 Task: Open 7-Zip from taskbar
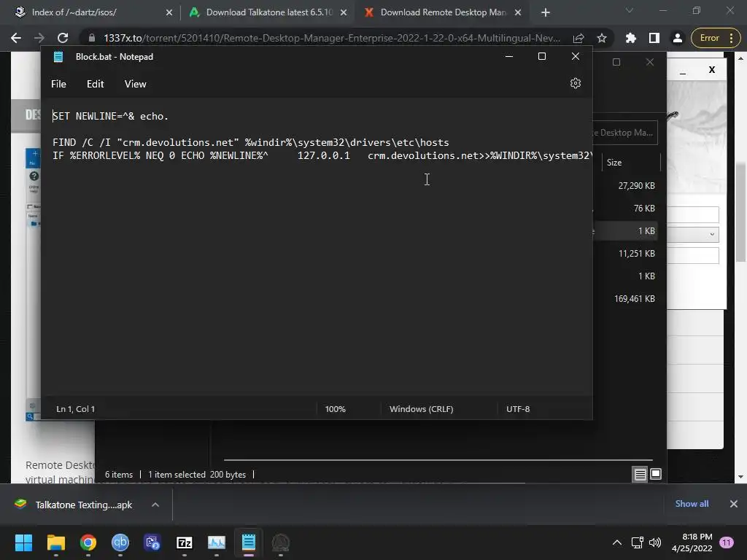click(x=185, y=542)
